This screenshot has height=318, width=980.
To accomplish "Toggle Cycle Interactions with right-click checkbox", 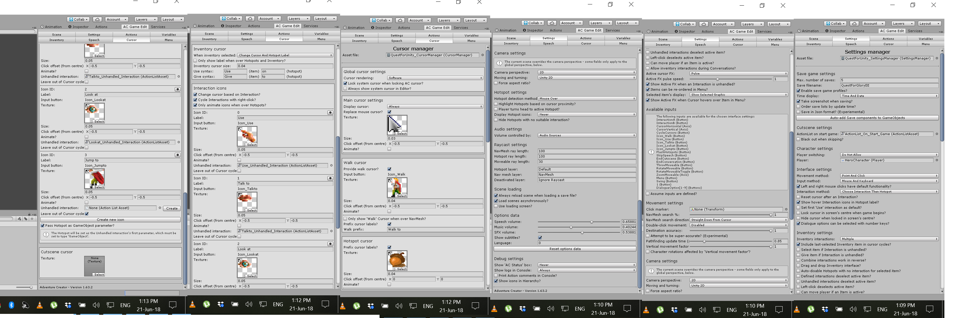I will click(195, 100).
